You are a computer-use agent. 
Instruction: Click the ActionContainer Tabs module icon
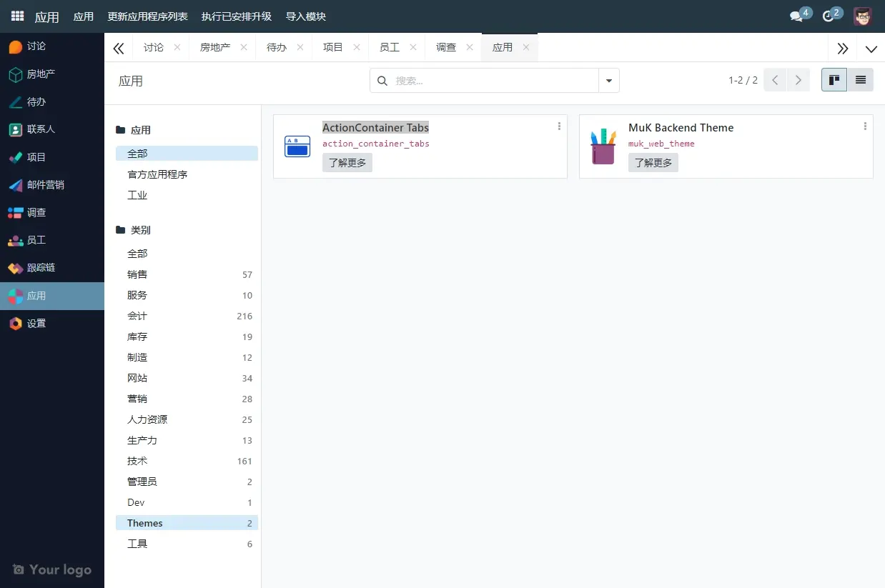(x=297, y=146)
